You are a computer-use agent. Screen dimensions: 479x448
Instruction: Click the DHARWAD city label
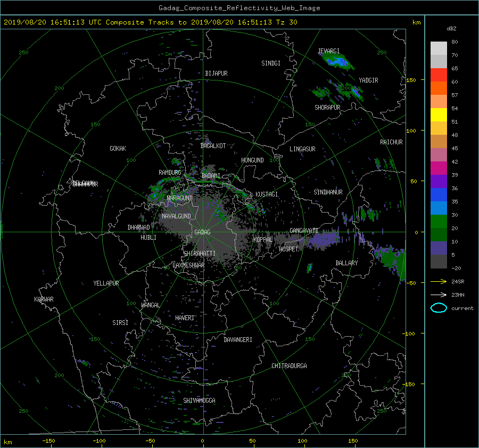139,227
